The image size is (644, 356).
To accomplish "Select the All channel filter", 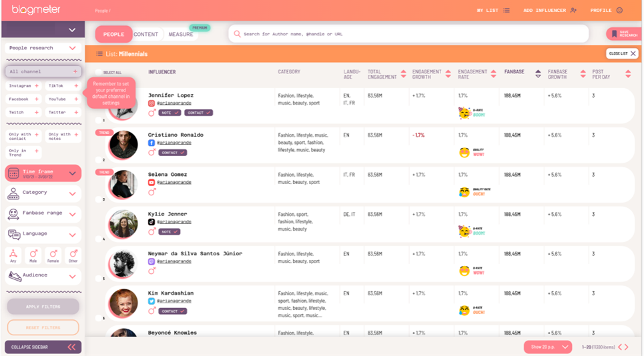I will [x=43, y=71].
